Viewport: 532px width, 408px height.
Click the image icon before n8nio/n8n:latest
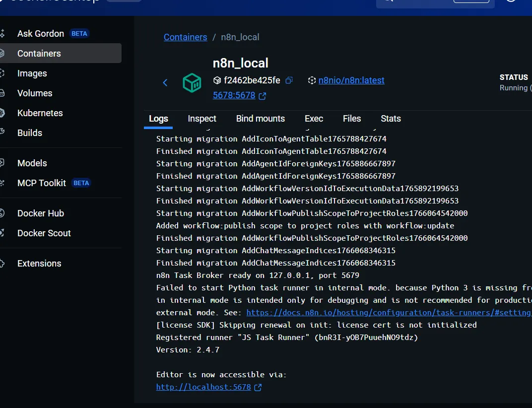312,80
